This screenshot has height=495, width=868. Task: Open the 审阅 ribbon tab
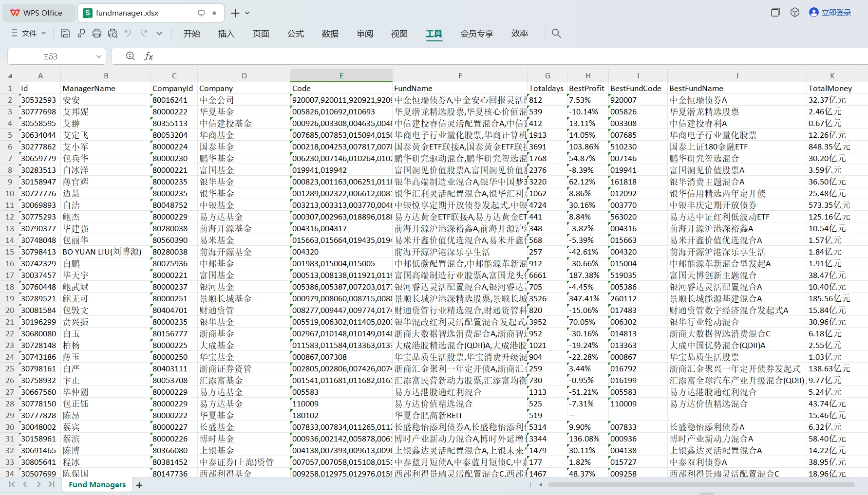coord(364,34)
